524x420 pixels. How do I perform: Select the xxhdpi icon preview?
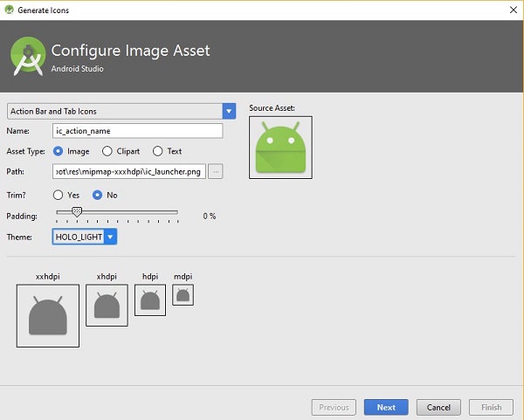(x=47, y=315)
